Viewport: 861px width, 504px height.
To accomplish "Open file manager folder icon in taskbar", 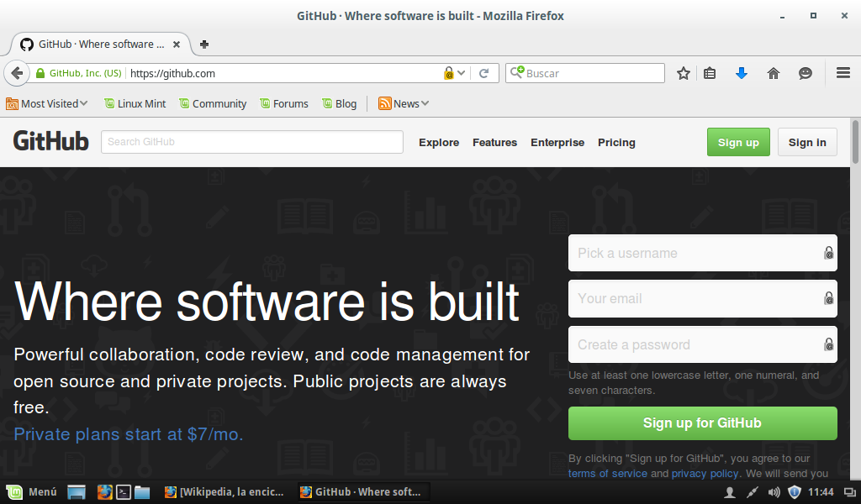I will coord(142,492).
